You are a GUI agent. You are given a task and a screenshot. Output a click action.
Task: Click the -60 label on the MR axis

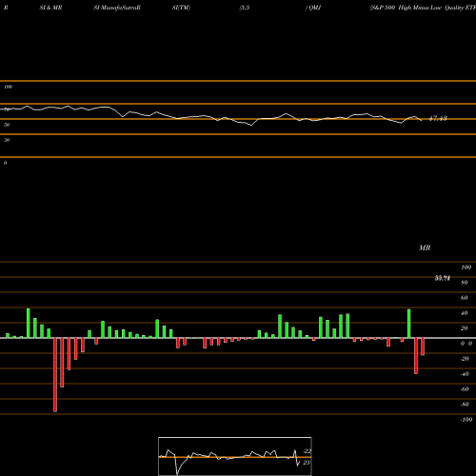(465, 389)
